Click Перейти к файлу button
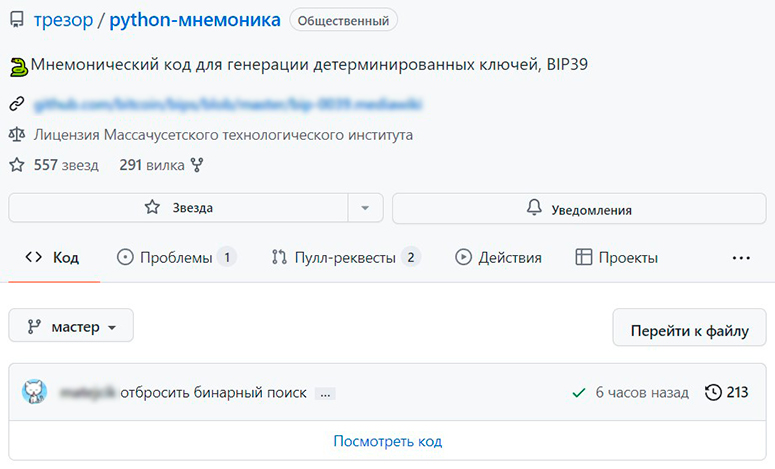 pos(689,328)
